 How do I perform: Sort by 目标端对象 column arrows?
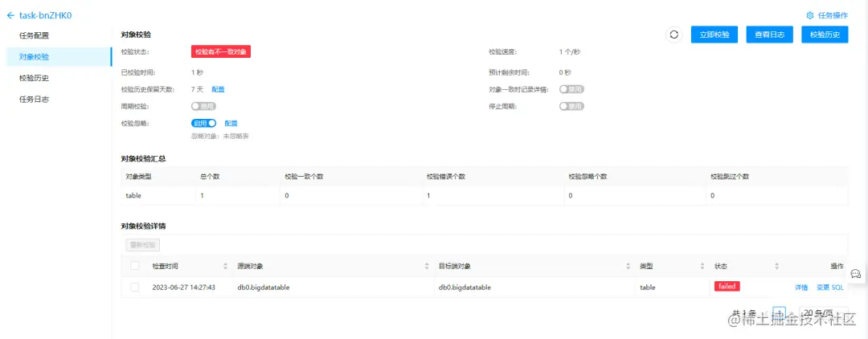(x=628, y=266)
